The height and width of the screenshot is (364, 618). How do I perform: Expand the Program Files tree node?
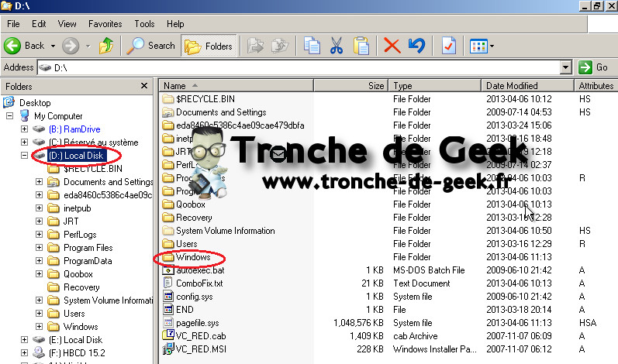tap(39, 248)
